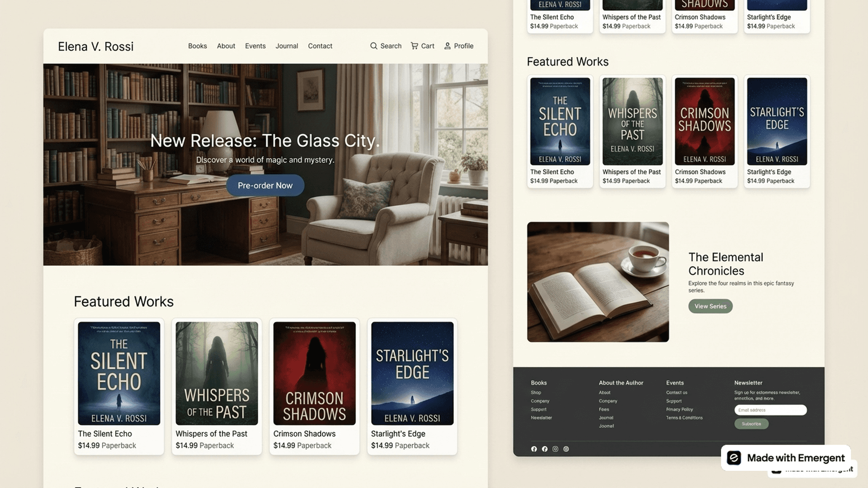Open the Shop link under Books in footer
Image resolution: width=868 pixels, height=488 pixels.
tap(536, 392)
